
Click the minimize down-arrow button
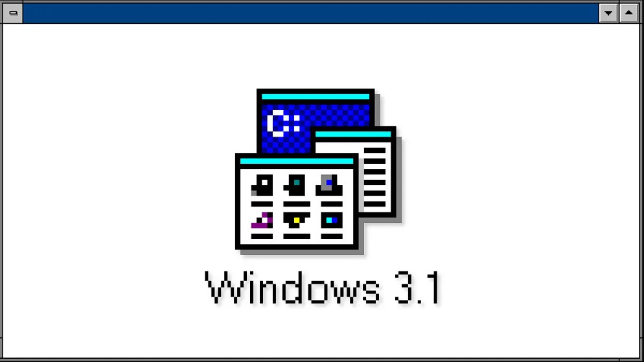click(608, 13)
